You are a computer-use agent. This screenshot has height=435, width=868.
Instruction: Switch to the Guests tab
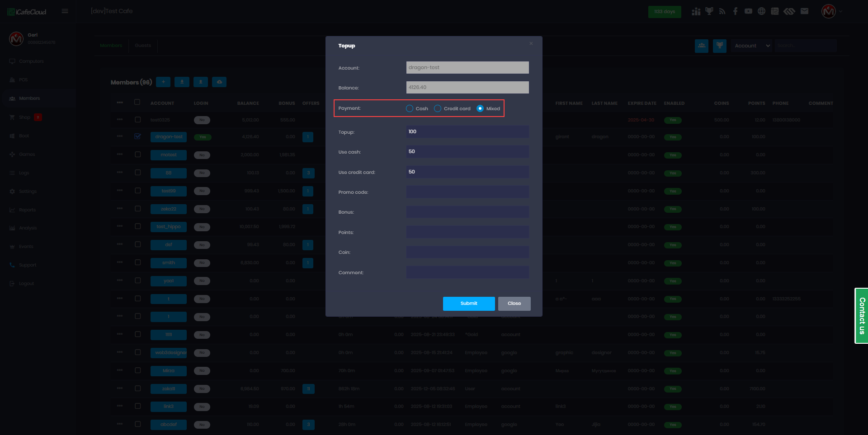click(x=143, y=46)
